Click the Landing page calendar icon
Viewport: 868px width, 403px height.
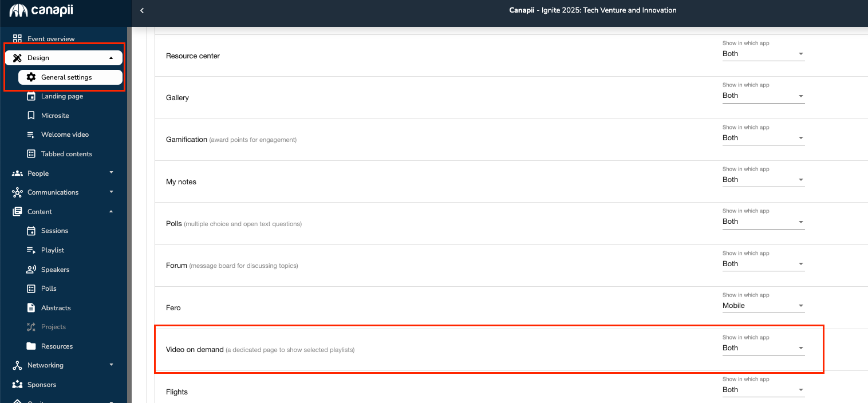click(31, 96)
